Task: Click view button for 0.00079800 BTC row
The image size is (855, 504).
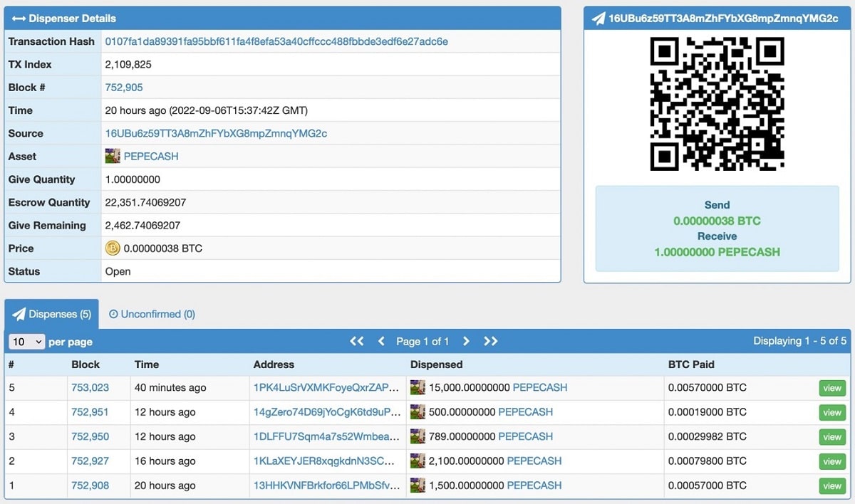Action: click(832, 461)
